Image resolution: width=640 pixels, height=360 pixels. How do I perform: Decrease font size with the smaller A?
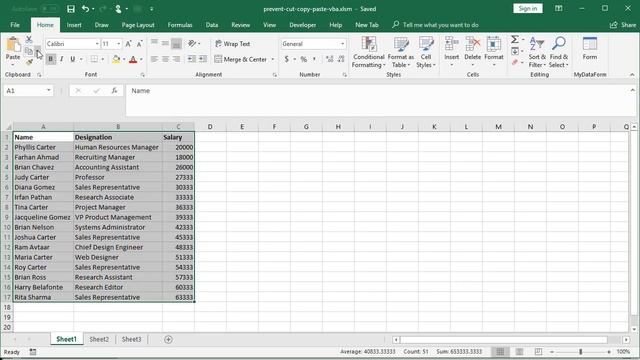(x=139, y=44)
